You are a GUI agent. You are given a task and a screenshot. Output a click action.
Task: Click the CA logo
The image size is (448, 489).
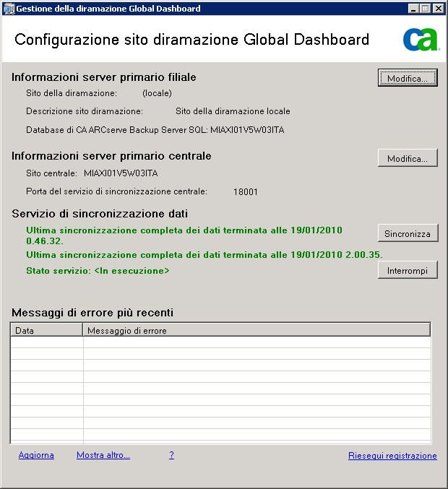[x=421, y=40]
